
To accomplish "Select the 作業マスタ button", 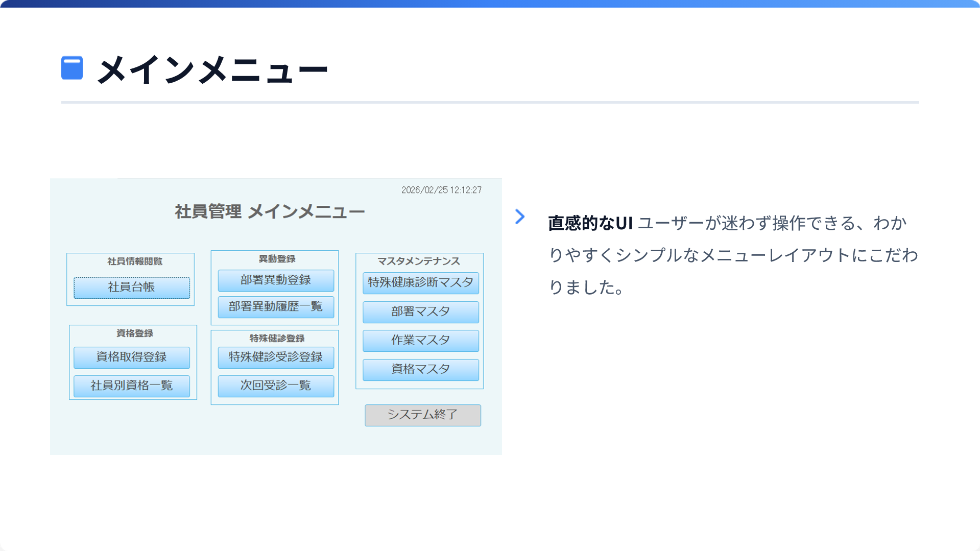I will (420, 341).
